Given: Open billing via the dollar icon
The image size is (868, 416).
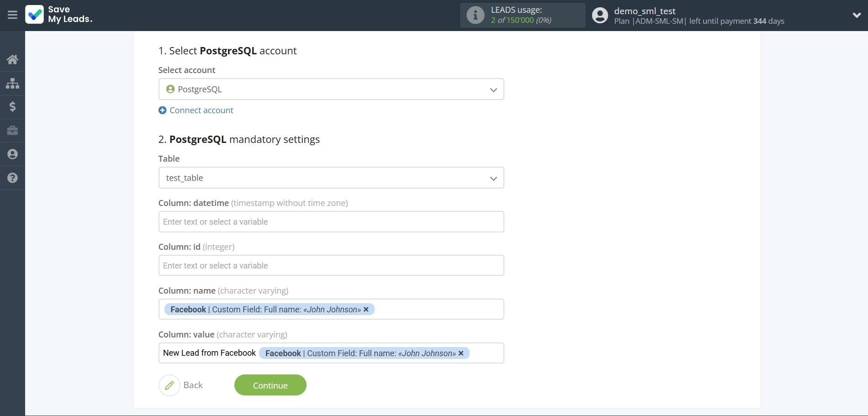Looking at the screenshot, I should (x=12, y=107).
